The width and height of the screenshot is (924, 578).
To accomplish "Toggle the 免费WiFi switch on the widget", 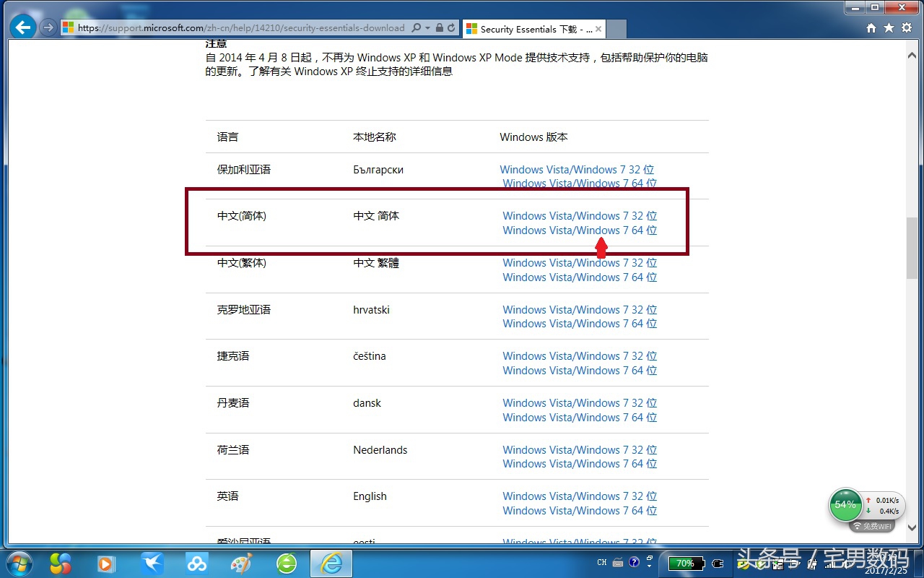I will point(871,526).
